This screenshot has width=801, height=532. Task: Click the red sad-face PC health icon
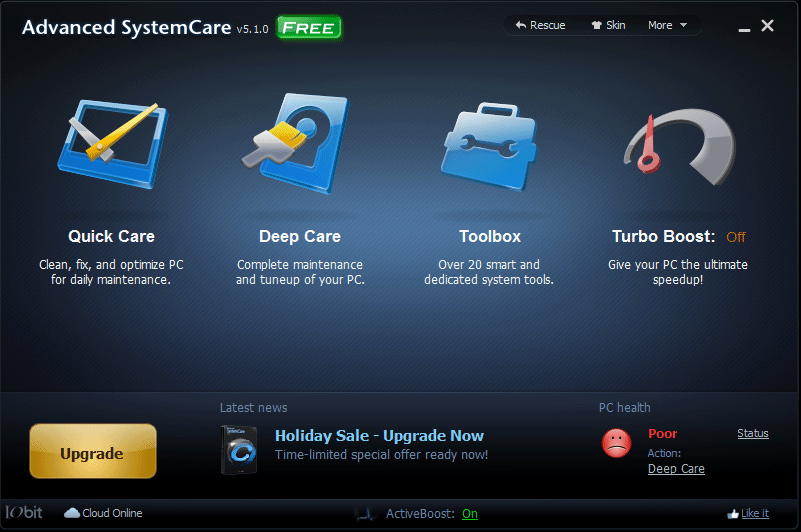tap(617, 443)
